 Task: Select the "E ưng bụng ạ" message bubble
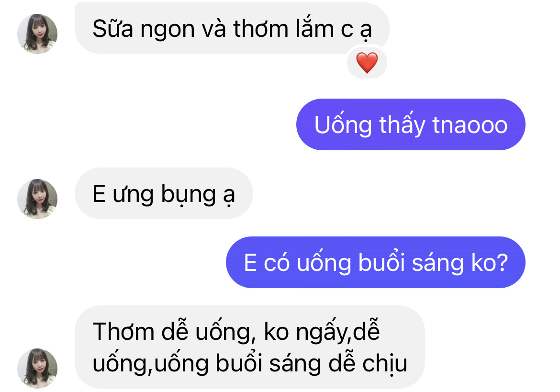click(164, 193)
